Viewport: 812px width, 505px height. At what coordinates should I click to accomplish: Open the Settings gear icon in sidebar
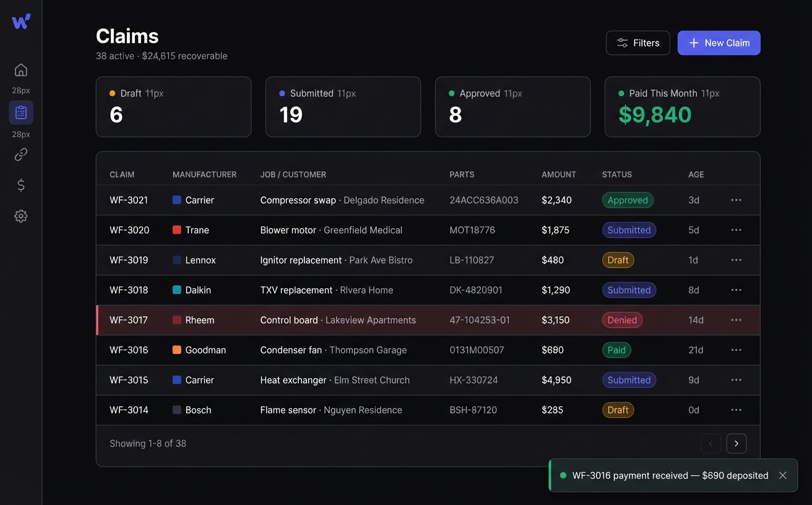coord(20,215)
